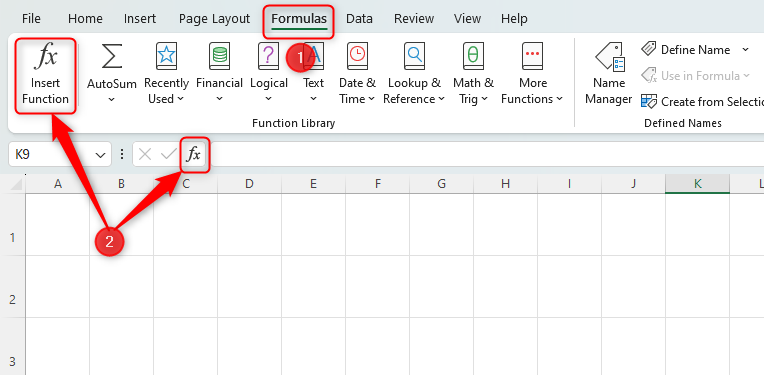764x375 pixels.
Task: Open More Functions ellipsis book icon
Action: (x=533, y=56)
